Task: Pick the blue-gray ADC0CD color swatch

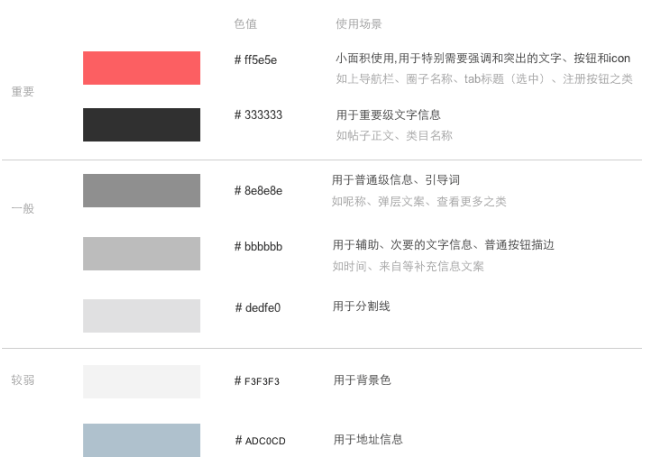Action: [x=141, y=440]
